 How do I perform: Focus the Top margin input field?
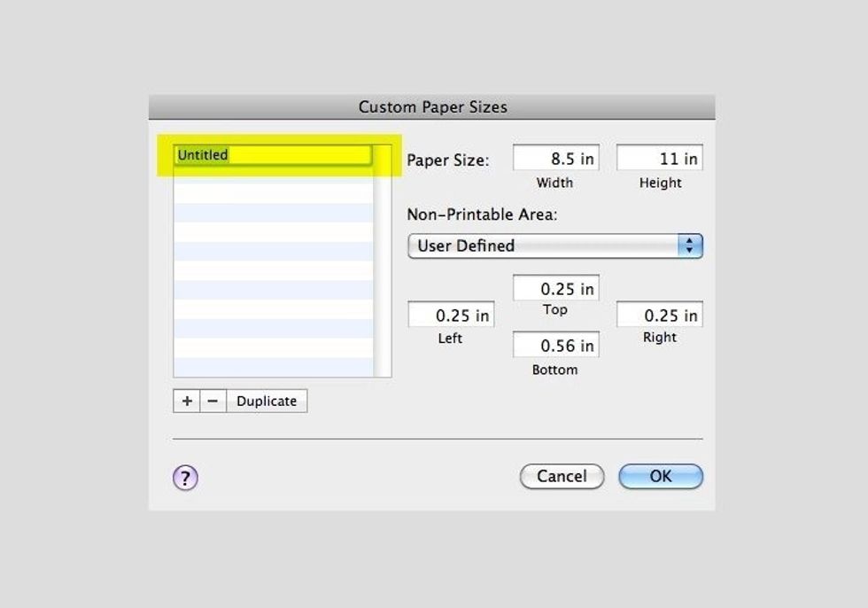pyautogui.click(x=556, y=288)
